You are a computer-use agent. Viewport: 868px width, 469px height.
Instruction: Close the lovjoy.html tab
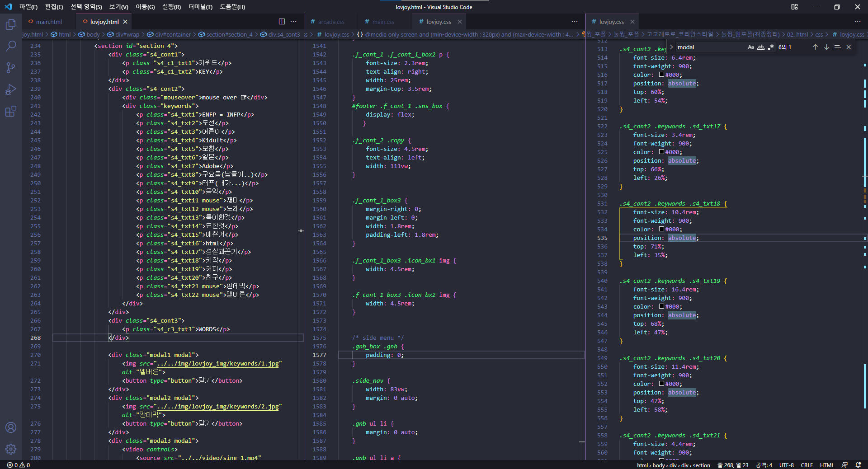click(125, 22)
